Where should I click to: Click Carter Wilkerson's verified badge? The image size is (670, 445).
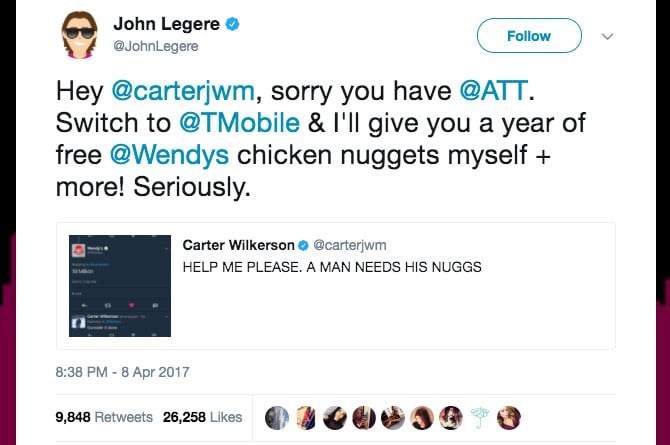(303, 245)
